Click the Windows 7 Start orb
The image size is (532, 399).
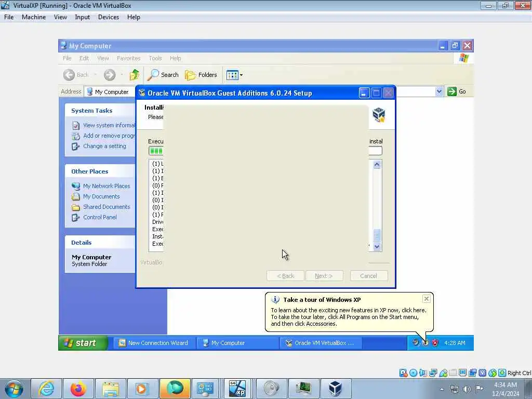point(14,389)
